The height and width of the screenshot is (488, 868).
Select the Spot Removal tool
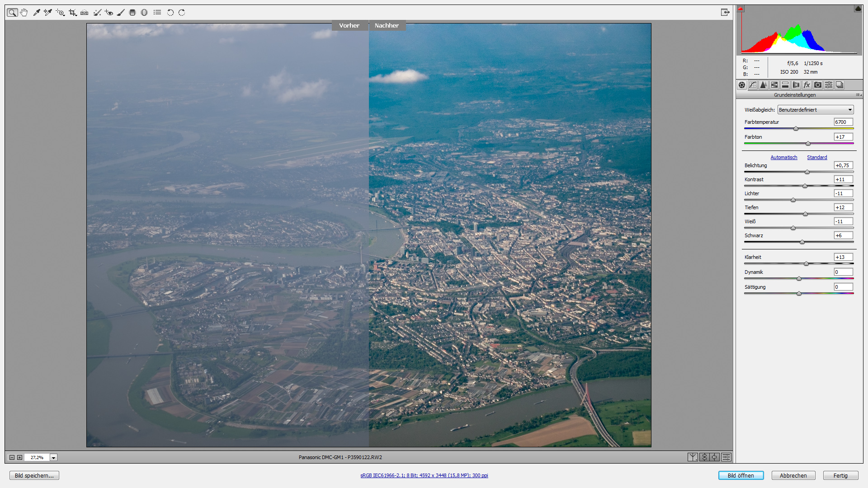[97, 13]
